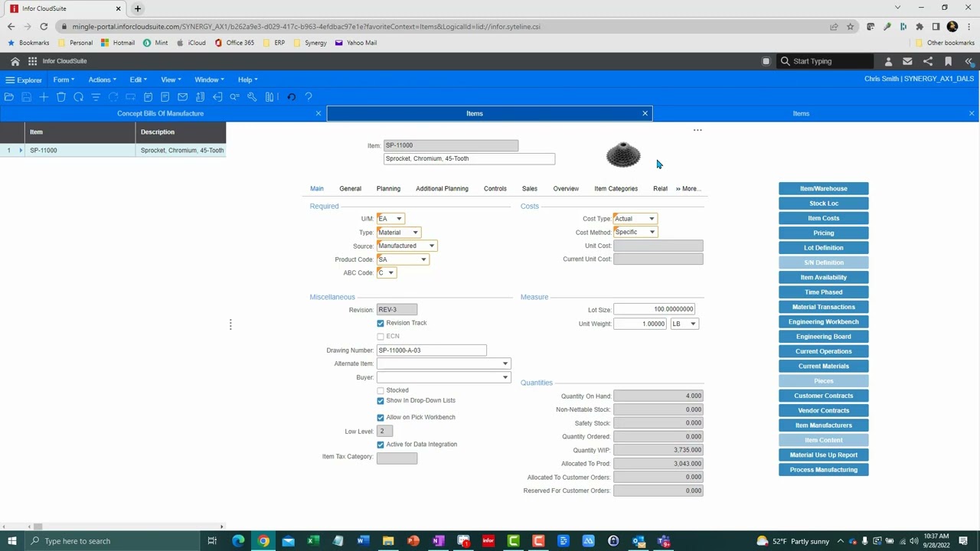The width and height of the screenshot is (980, 551).
Task: Collapse the context panel with double chevron
Action: click(969, 61)
